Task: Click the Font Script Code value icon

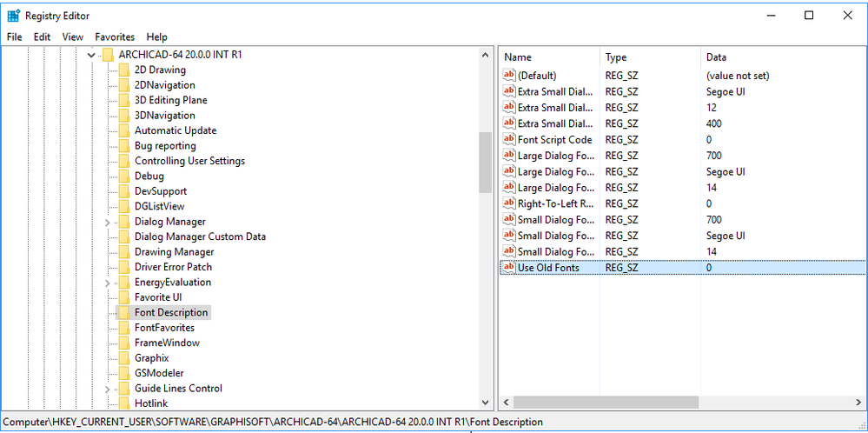Action: tap(509, 139)
